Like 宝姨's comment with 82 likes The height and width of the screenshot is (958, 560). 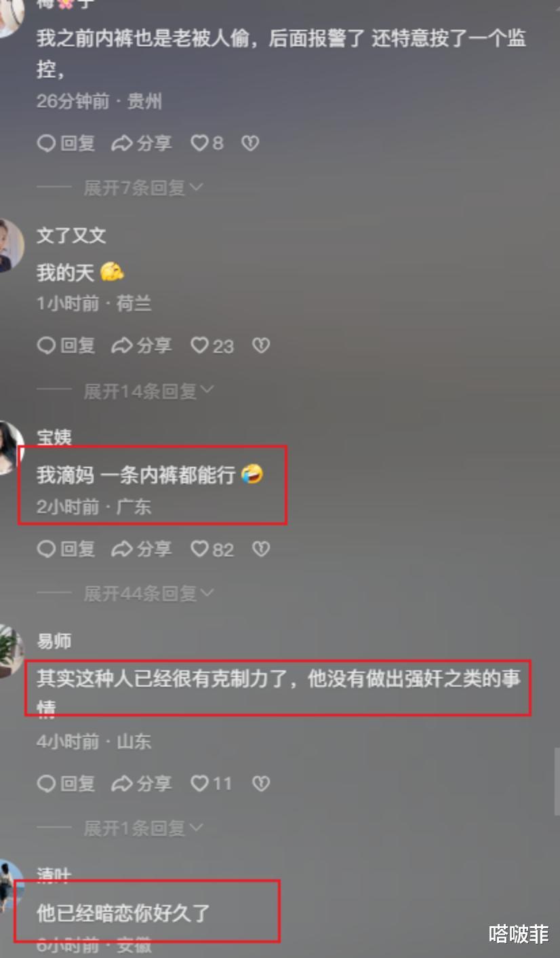click(x=212, y=549)
